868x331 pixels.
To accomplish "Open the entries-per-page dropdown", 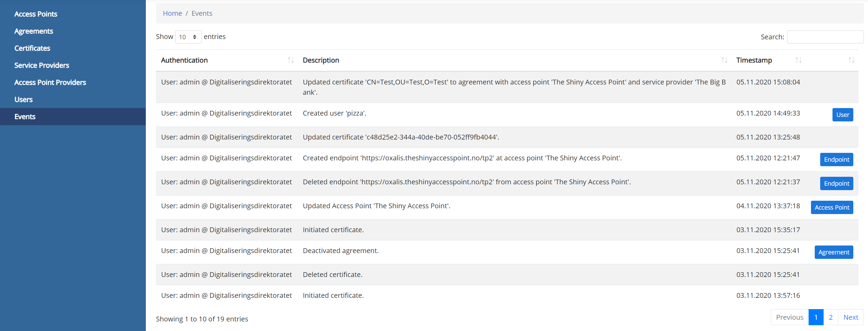I will tap(188, 37).
